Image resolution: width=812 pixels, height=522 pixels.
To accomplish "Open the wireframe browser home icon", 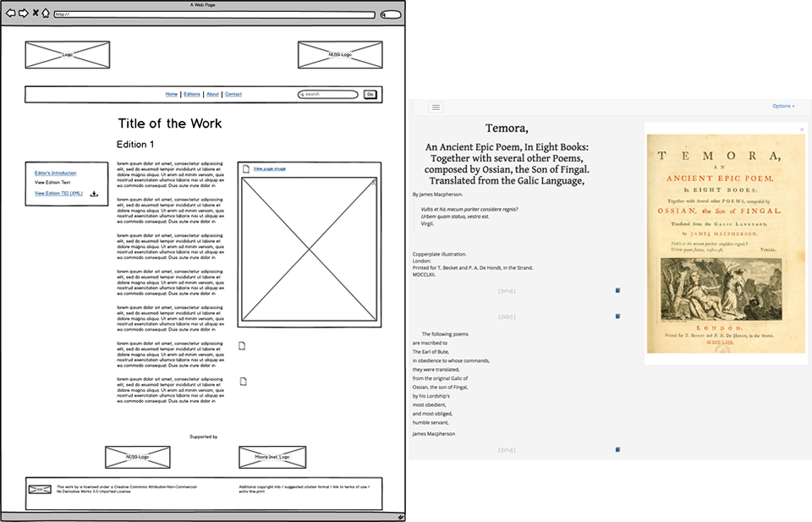I will click(46, 13).
